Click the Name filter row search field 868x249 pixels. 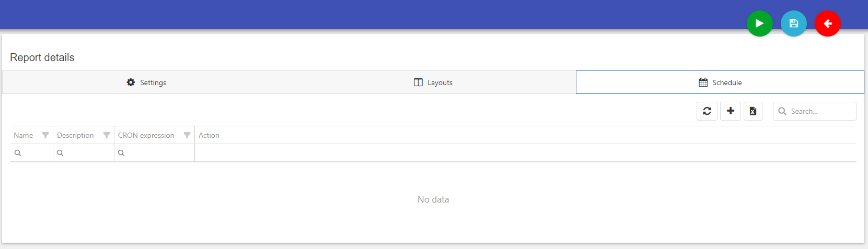(31, 153)
